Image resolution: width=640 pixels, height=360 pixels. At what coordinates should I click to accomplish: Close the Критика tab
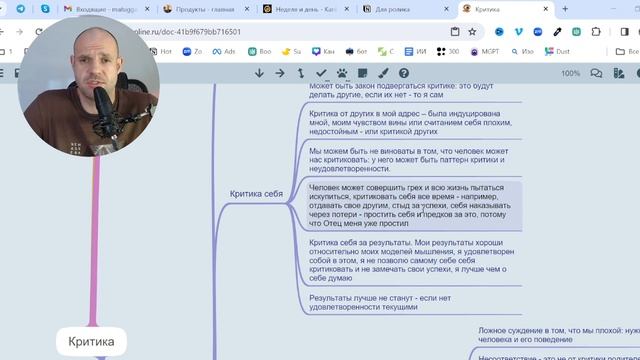tap(546, 9)
